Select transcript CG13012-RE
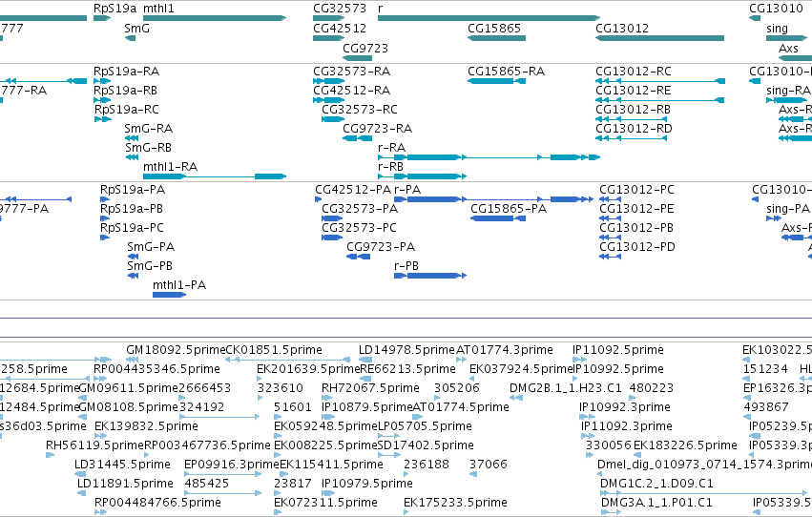The width and height of the screenshot is (812, 517). coord(659,100)
